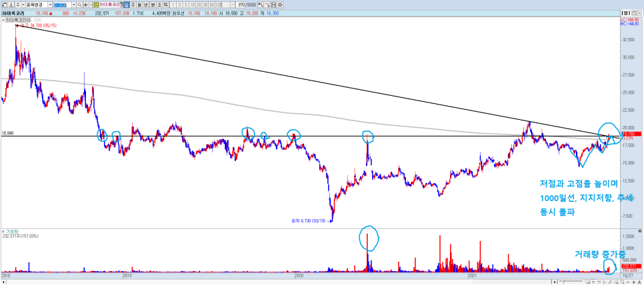Choose the 120 interval button
The width and height of the screenshot is (644, 285).
(x=218, y=5)
